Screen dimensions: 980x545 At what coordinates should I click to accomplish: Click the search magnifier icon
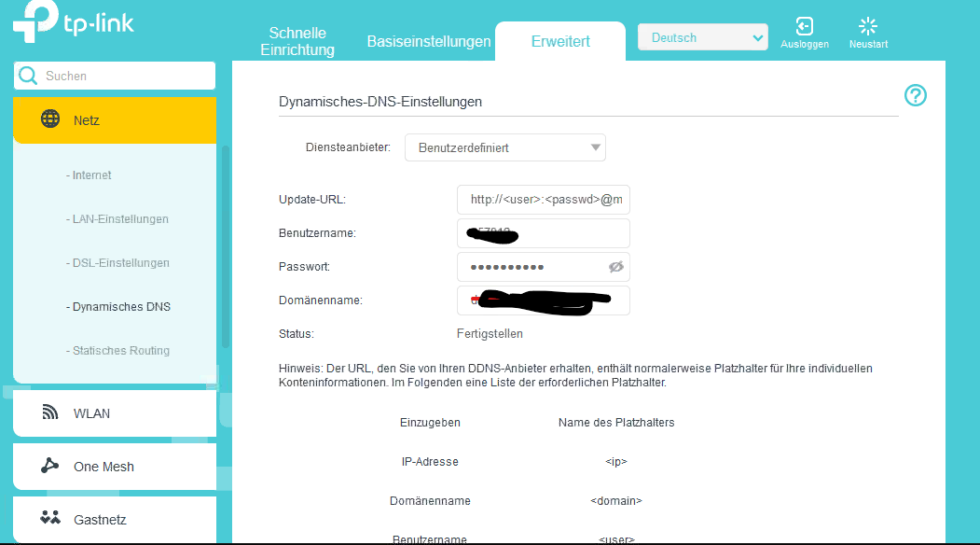[29, 76]
